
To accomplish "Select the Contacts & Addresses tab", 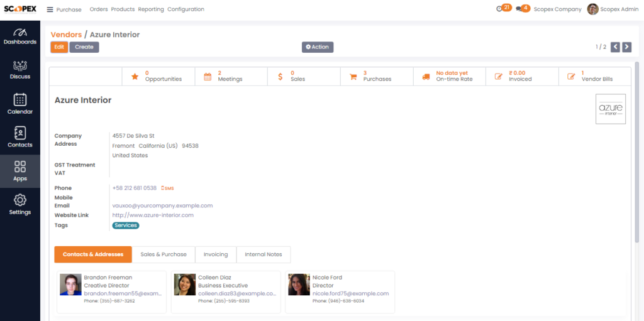I will 93,254.
